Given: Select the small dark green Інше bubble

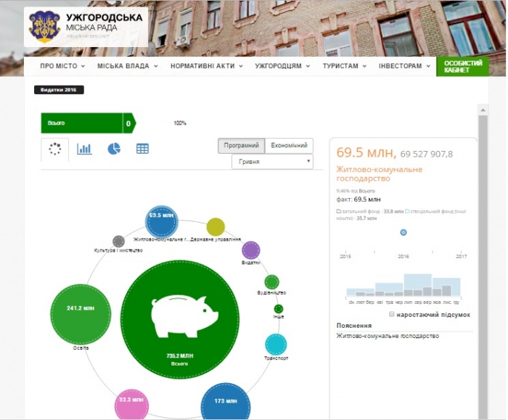Looking at the screenshot, I should (x=278, y=309).
